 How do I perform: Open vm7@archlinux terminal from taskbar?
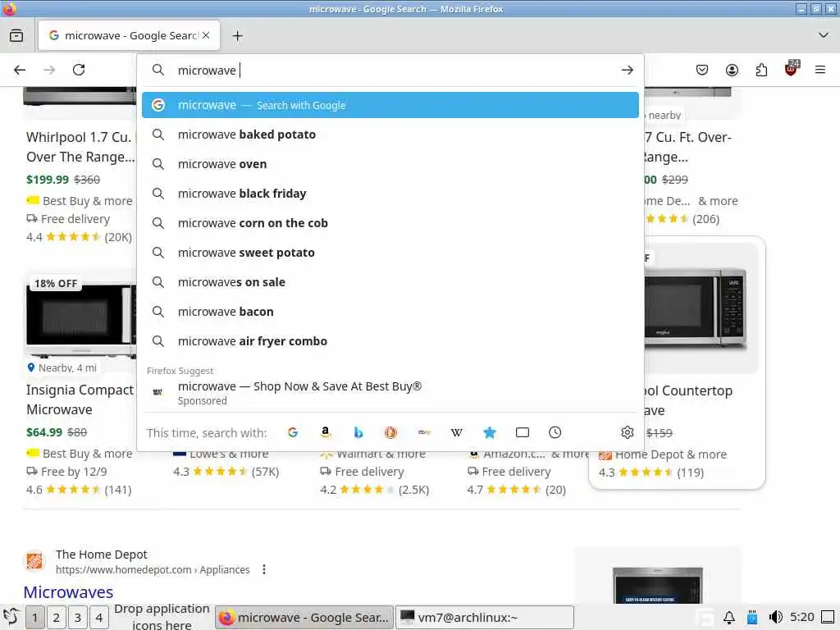[x=485, y=618]
